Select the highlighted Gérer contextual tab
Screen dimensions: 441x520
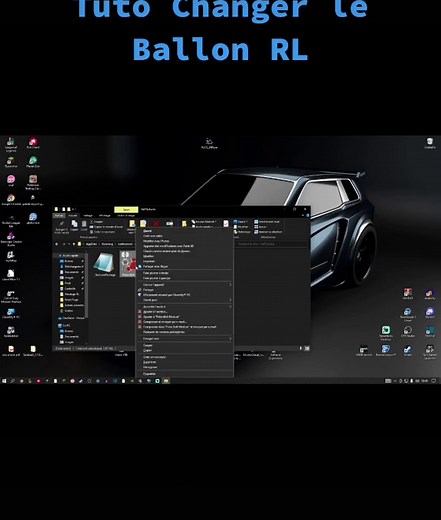[126, 210]
